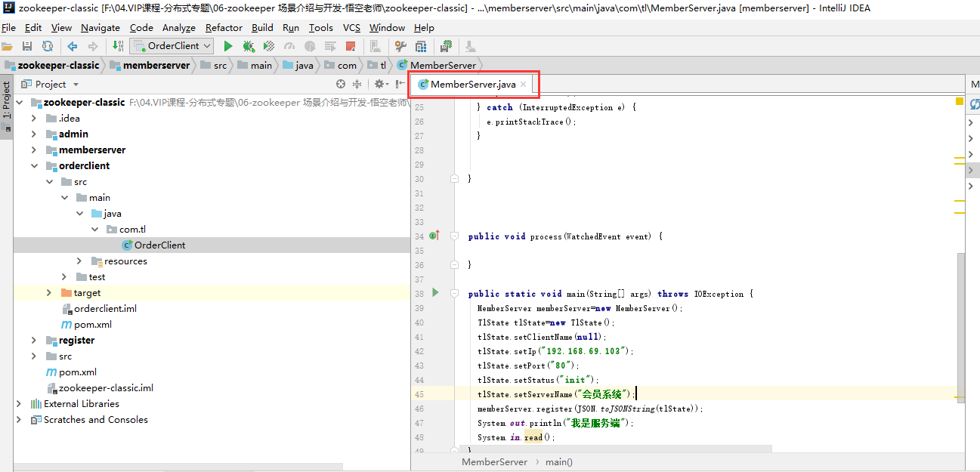Click Collapse All icon in Project panel
The height and width of the screenshot is (472, 980).
(x=357, y=85)
